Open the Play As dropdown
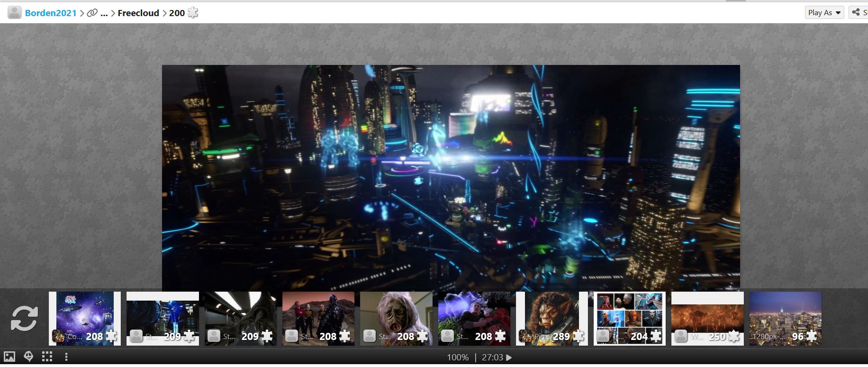The height and width of the screenshot is (367, 868). (824, 12)
